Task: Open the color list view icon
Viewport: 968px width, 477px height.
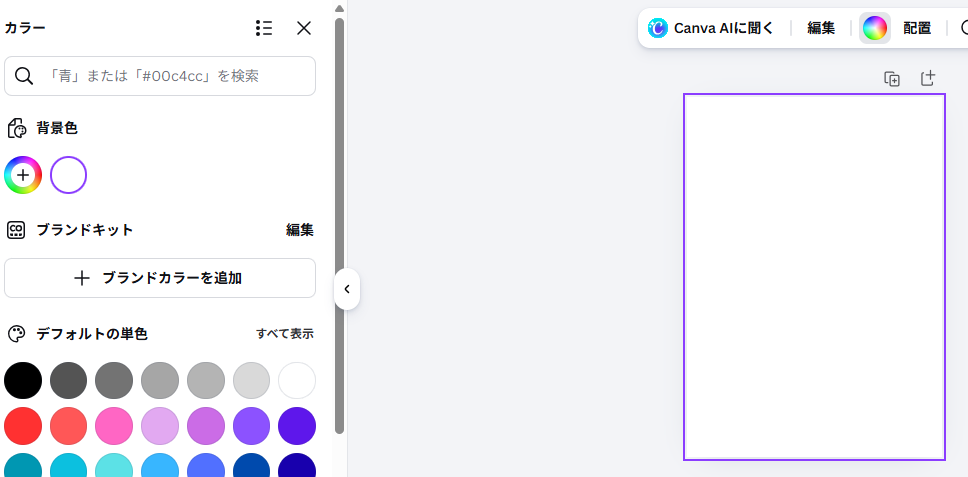Action: pos(264,28)
